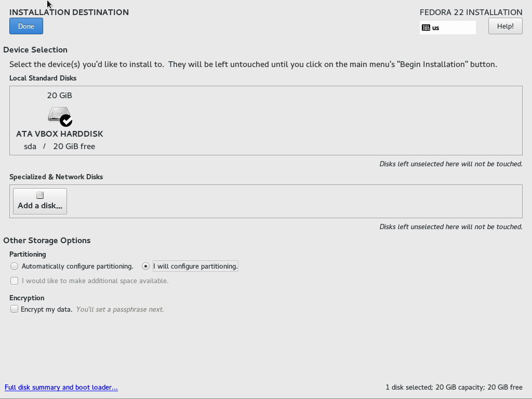Image resolution: width=532 pixels, height=399 pixels.
Task: Click the INSTALLATION DESTINATION title
Action: (69, 12)
